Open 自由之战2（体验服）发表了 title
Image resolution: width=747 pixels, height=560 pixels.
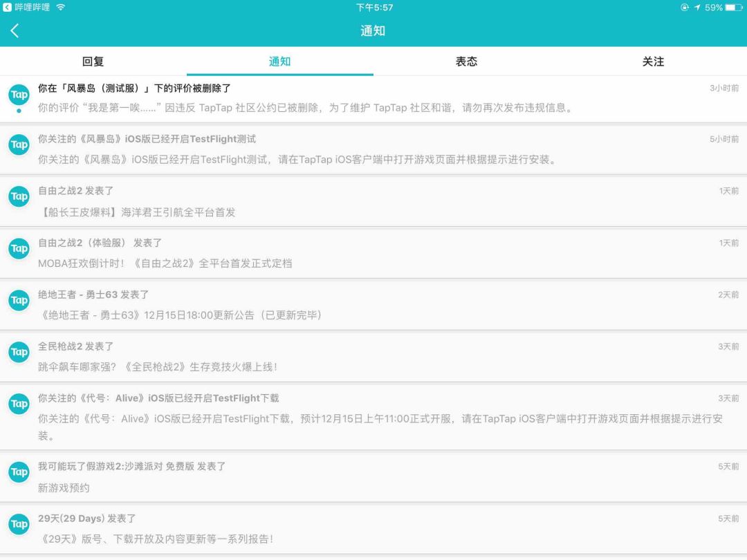[x=100, y=243]
